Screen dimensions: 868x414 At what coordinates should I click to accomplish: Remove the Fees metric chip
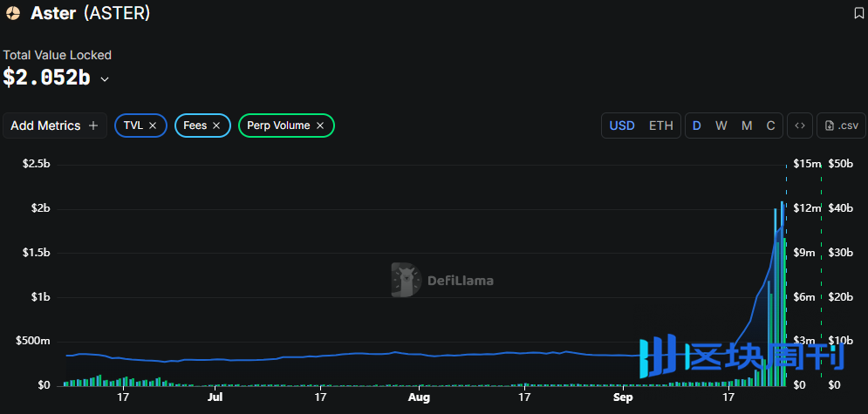click(216, 126)
